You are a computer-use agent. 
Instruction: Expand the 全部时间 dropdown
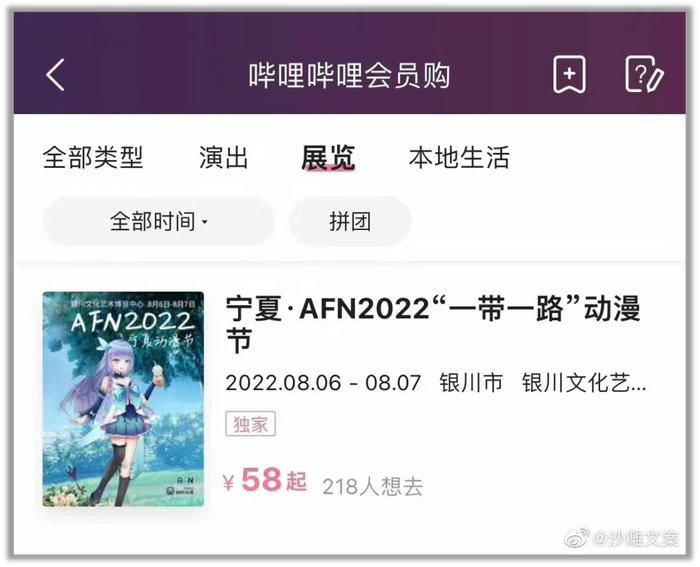pos(158,221)
